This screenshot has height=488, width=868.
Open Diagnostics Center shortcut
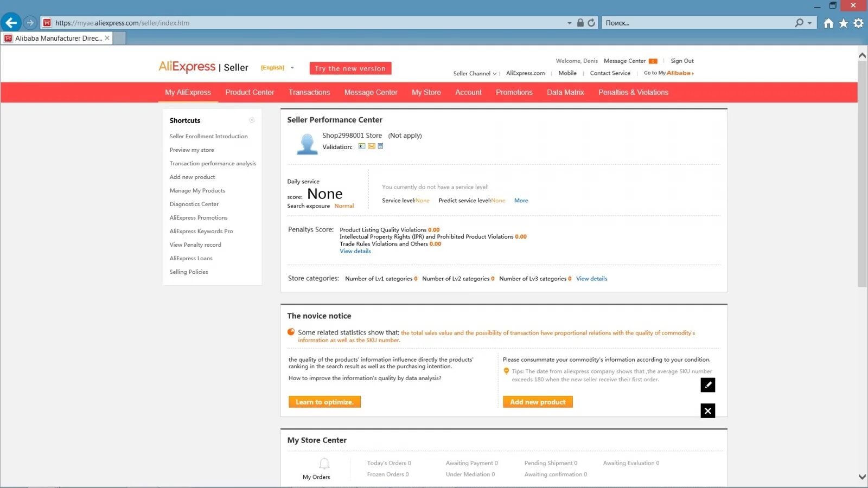pos(194,204)
